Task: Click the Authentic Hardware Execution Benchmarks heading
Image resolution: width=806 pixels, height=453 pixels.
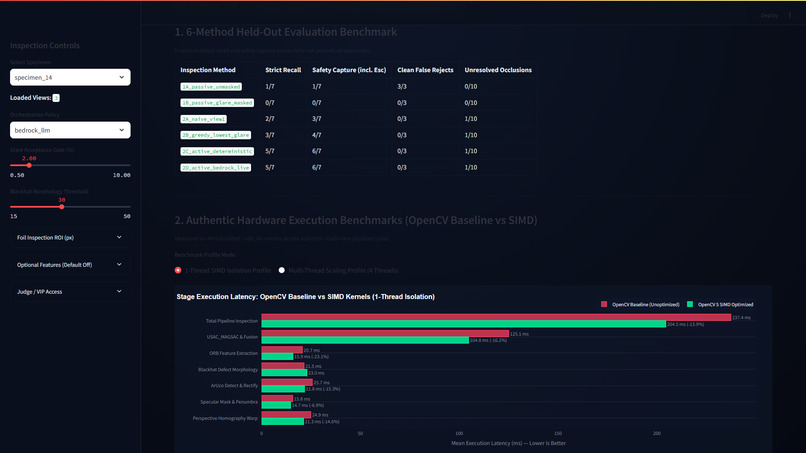Action: (x=356, y=220)
